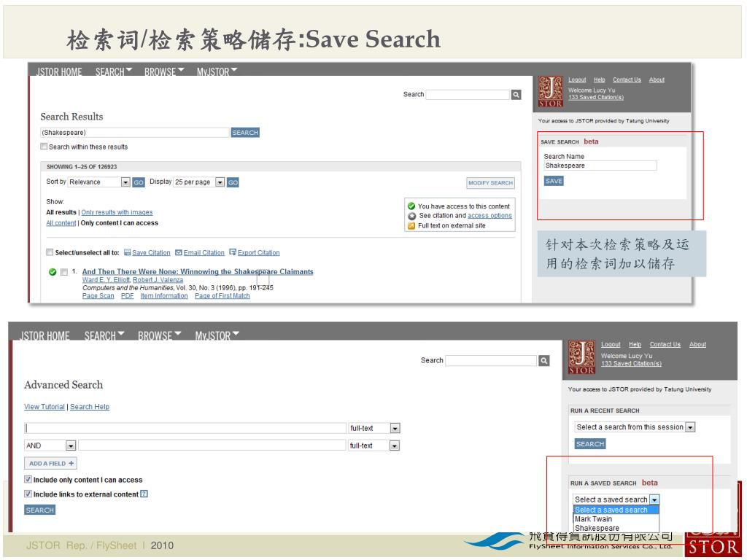The height and width of the screenshot is (560, 747).
Task: Click the Export Citation icon
Action: [x=233, y=252]
